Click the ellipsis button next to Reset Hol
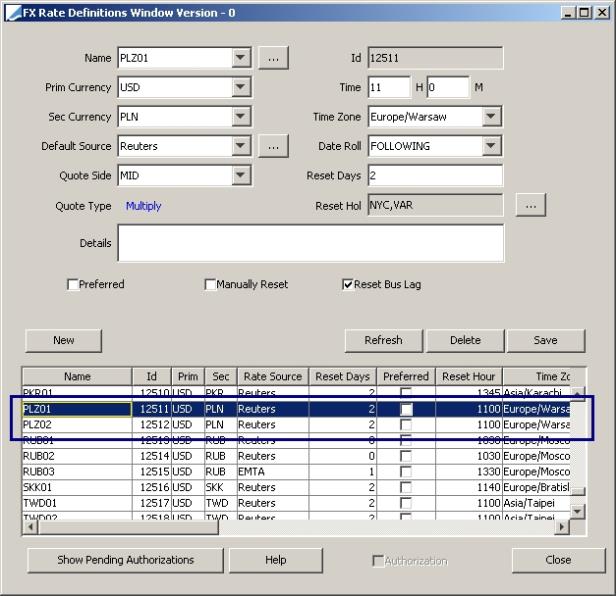The height and width of the screenshot is (596, 616). [x=531, y=205]
